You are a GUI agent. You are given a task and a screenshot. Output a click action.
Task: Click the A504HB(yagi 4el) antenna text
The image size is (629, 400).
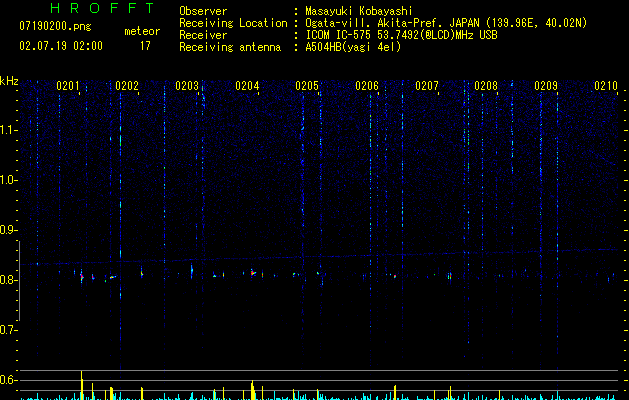point(353,47)
